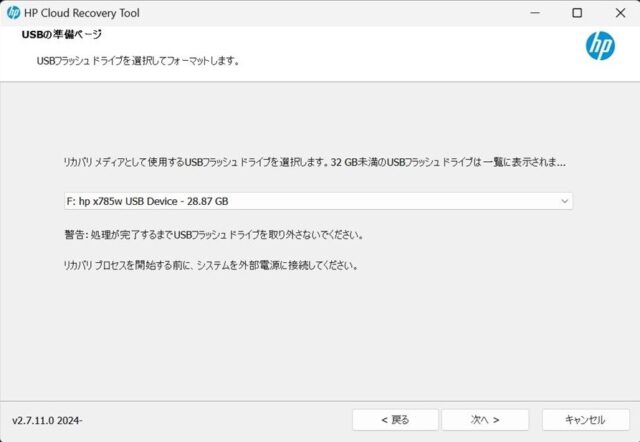Viewport: 640px width, 442px height.
Task: Click the USBの準備ページ heading
Action: 62,34
